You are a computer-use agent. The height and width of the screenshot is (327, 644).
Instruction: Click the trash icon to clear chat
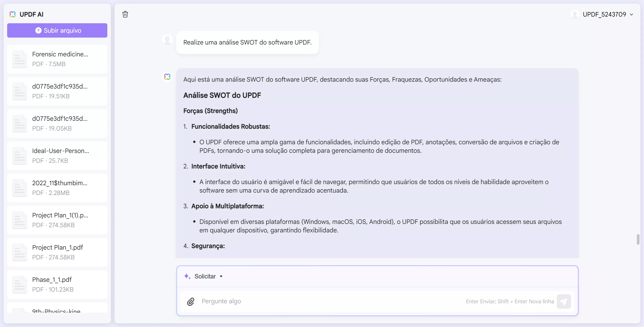tap(125, 14)
